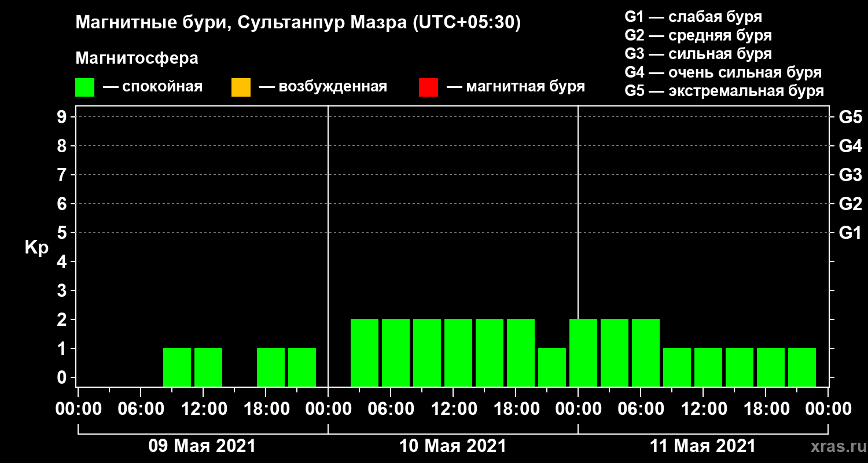Viewport: 868px width, 463px height.
Task: Click the '18:00' tick above 10 Мая
Action: (516, 409)
